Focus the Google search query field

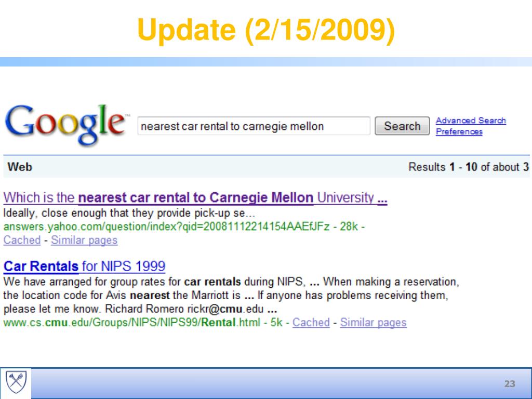[254, 126]
